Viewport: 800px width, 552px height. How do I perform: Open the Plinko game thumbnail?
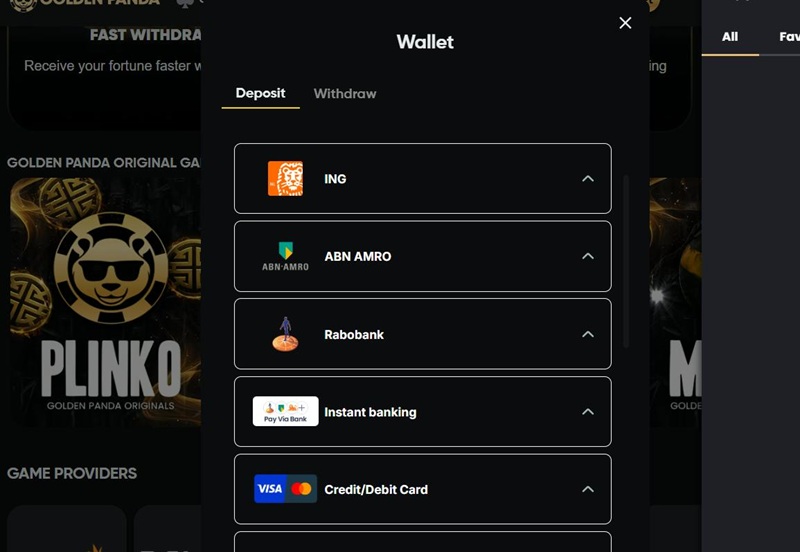tap(105, 302)
